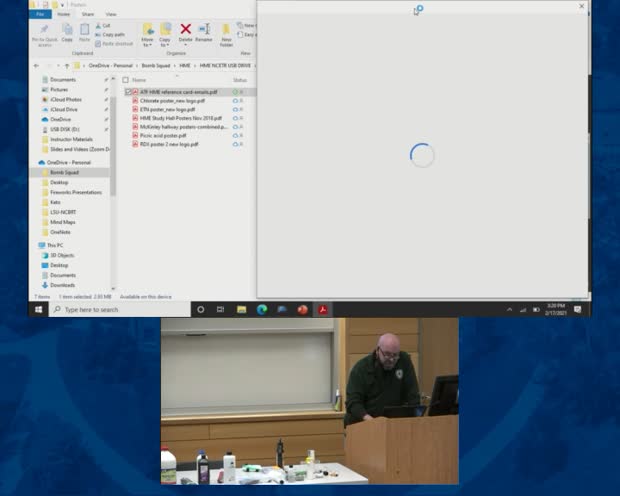
Task: Click Copy path in the ribbon
Action: tap(110, 34)
